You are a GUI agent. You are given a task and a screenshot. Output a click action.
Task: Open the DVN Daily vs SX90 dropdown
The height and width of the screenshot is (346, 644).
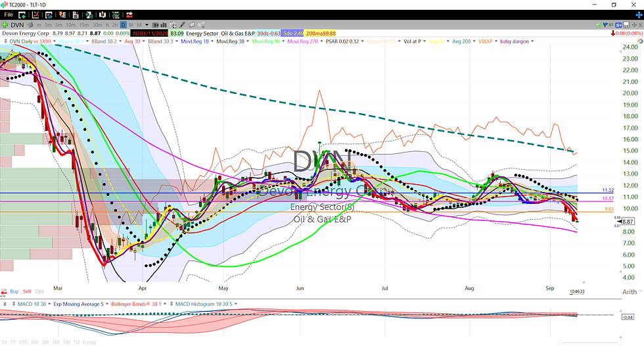coord(54,41)
